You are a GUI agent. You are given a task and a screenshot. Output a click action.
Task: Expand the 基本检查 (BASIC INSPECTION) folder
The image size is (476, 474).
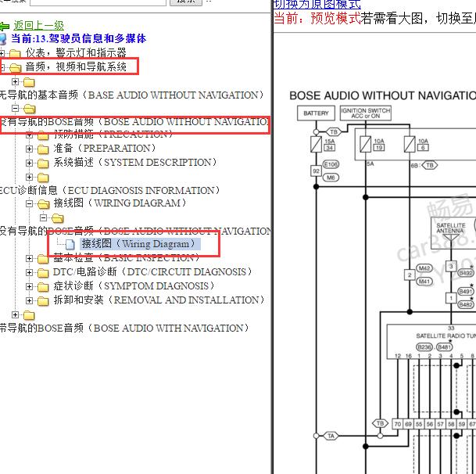tap(29, 258)
